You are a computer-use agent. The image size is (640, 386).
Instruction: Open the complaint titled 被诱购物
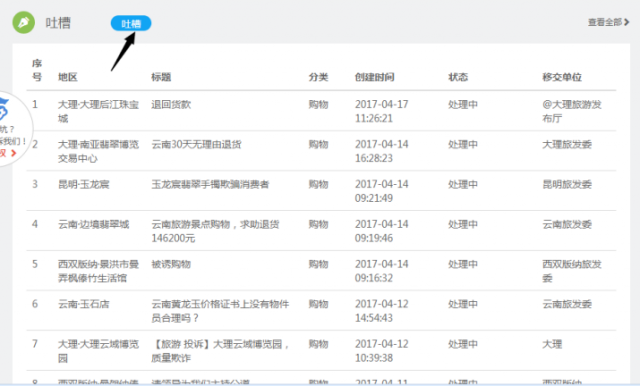tap(171, 264)
